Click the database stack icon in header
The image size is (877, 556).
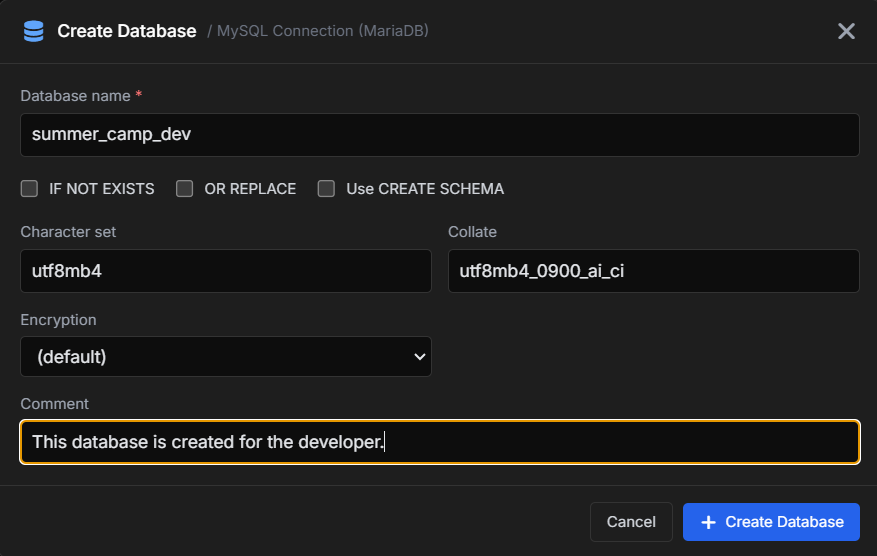(34, 31)
